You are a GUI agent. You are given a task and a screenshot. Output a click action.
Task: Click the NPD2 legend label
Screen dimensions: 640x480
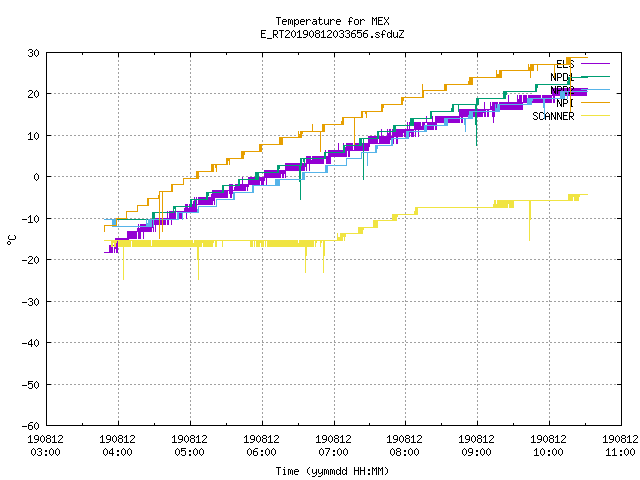click(562, 90)
